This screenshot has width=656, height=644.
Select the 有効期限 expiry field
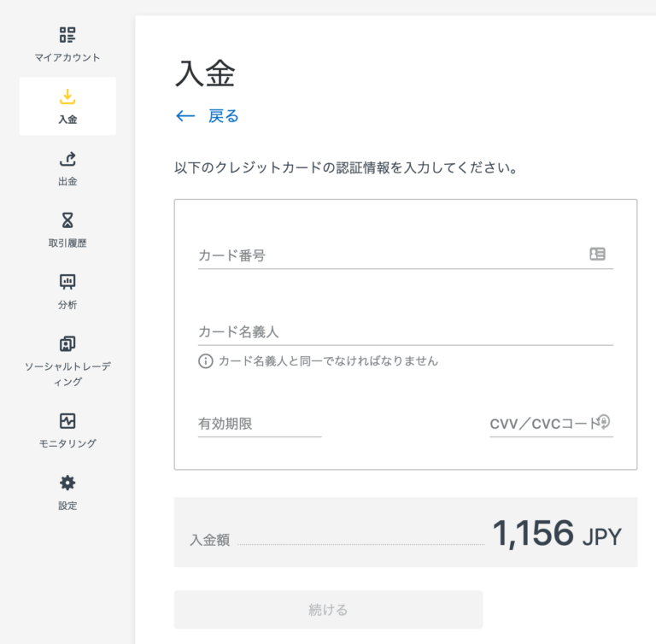pyautogui.click(x=259, y=424)
